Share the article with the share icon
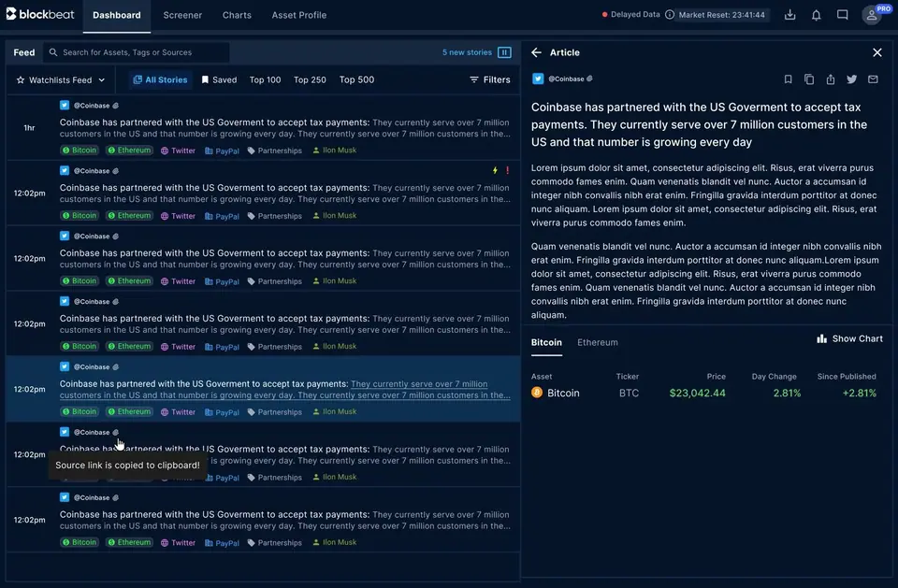898x588 pixels. 831,79
